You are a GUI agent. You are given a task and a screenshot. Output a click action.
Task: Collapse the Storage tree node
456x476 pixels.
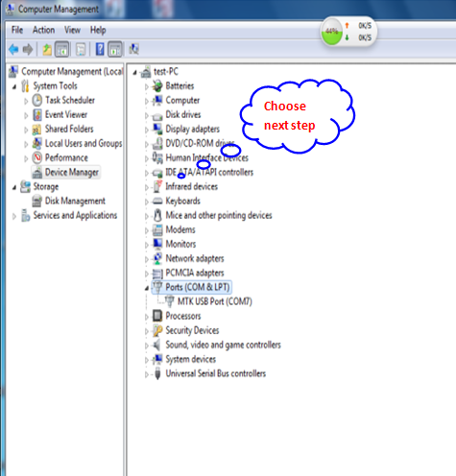14,187
